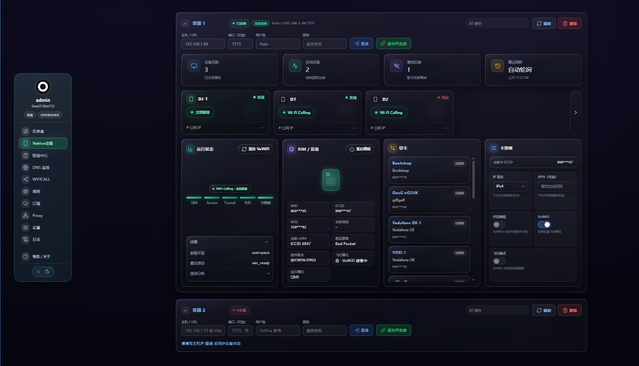Open the Proxy network icon in sidebar
639x366 pixels.
pyautogui.click(x=25, y=215)
